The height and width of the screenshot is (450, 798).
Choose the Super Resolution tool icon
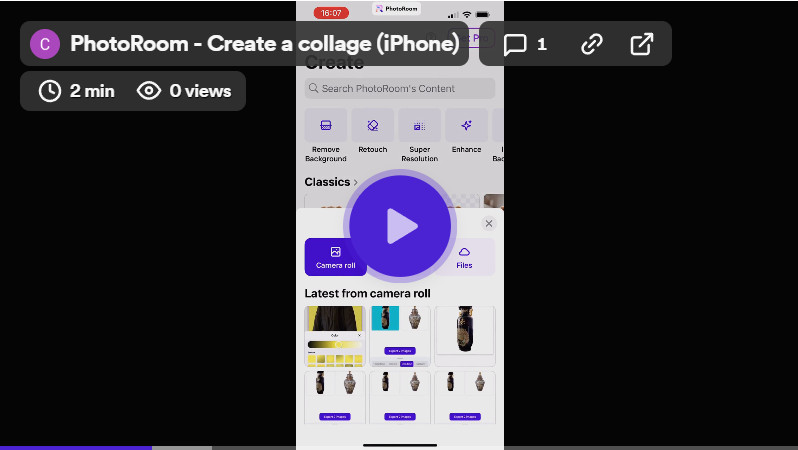419,125
